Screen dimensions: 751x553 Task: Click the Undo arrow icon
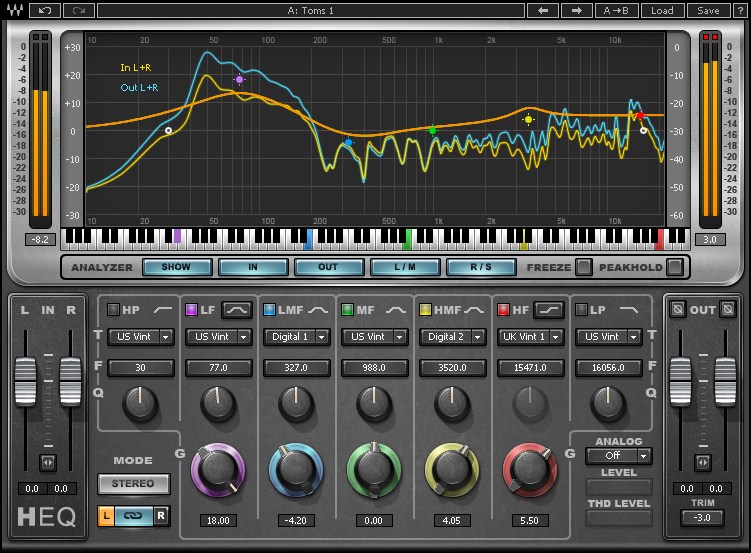pos(44,10)
